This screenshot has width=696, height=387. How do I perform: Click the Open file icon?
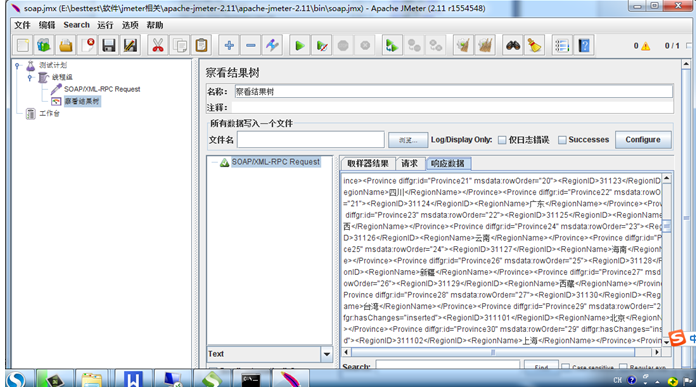point(66,45)
